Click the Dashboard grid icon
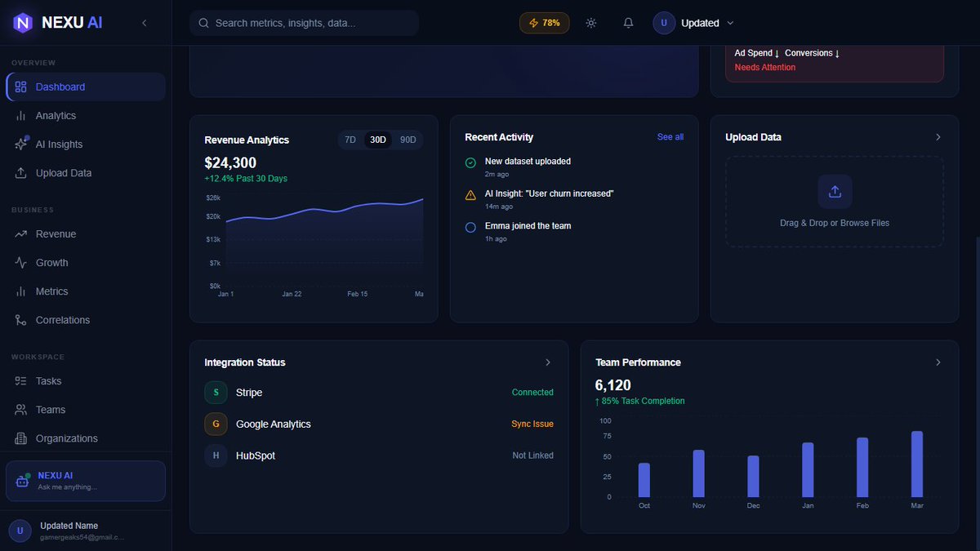This screenshot has height=551, width=980. [x=20, y=87]
